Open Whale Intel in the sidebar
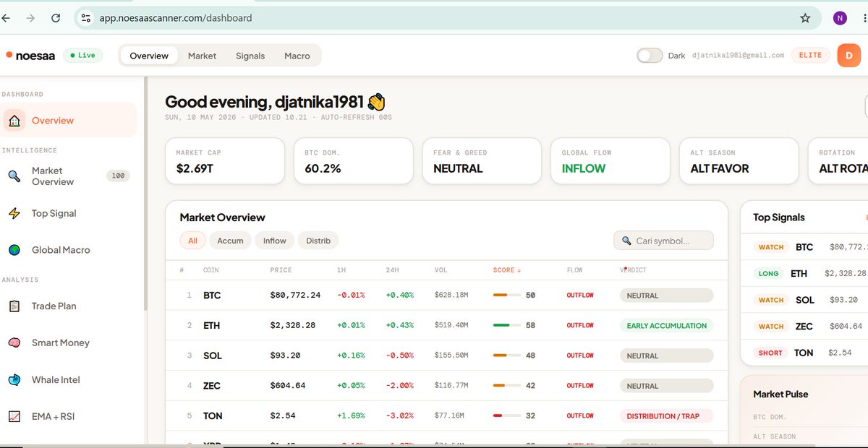 [x=69, y=380]
